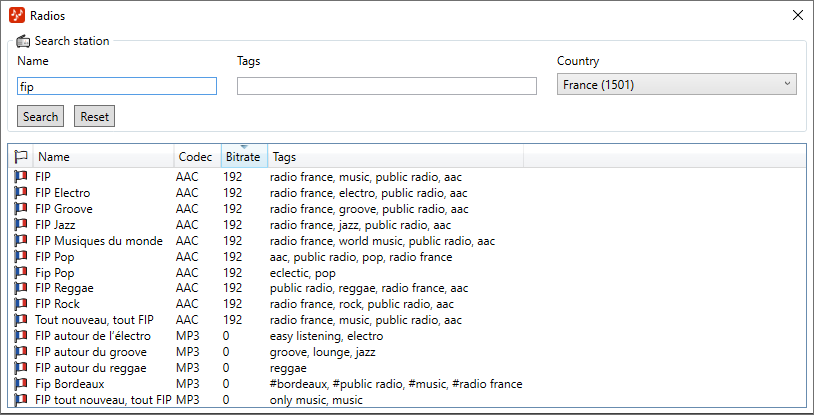Sort stations by the Bitrate column header
The height and width of the screenshot is (415, 814).
(243, 157)
